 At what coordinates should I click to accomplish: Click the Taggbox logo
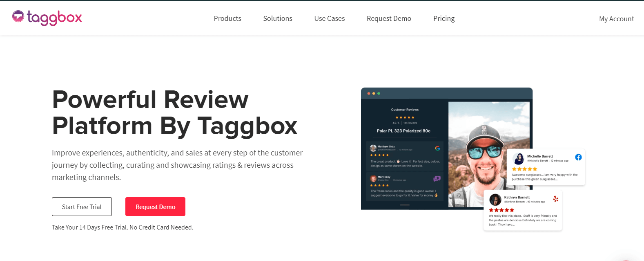47,18
